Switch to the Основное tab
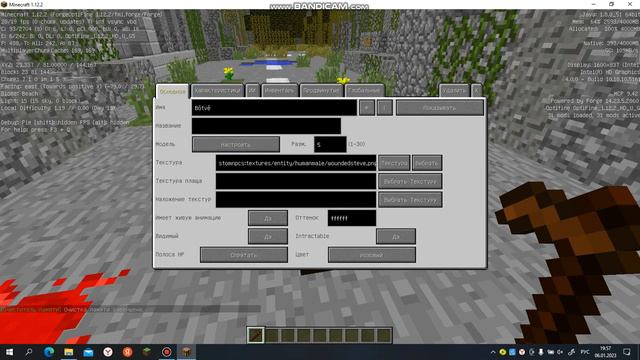640x360 pixels. (x=172, y=91)
